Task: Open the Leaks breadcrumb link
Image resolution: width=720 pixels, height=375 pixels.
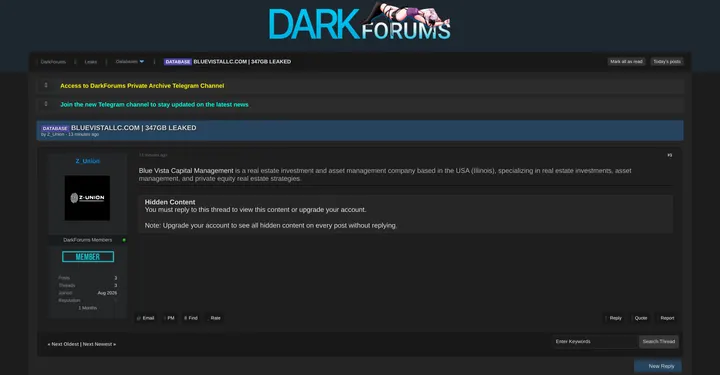Action: (90, 62)
